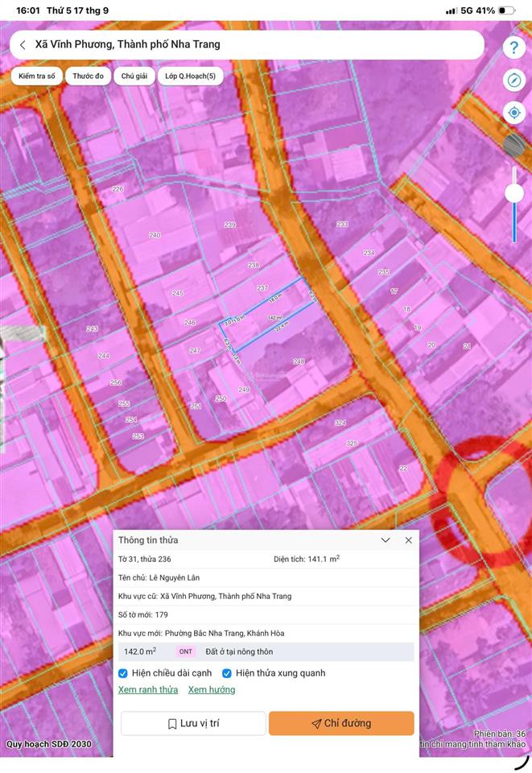This screenshot has height=773, width=532.
Task: Select parcel 248 on the map
Action: pyautogui.click(x=299, y=362)
